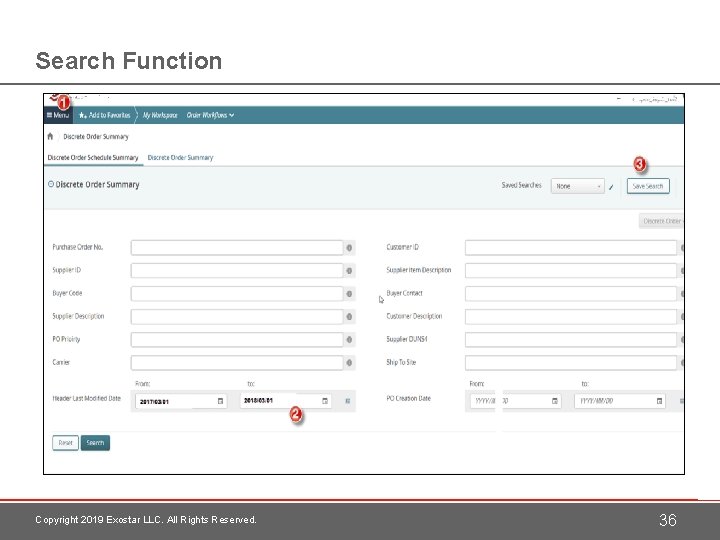The image size is (720, 540).
Task: Focus the PO Priority field
Action: [x=237, y=339]
